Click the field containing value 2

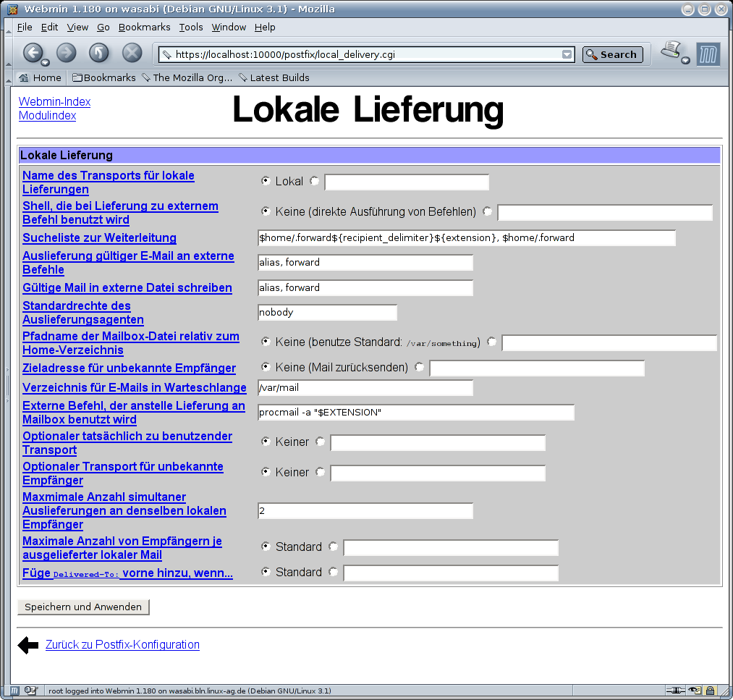pyautogui.click(x=365, y=510)
